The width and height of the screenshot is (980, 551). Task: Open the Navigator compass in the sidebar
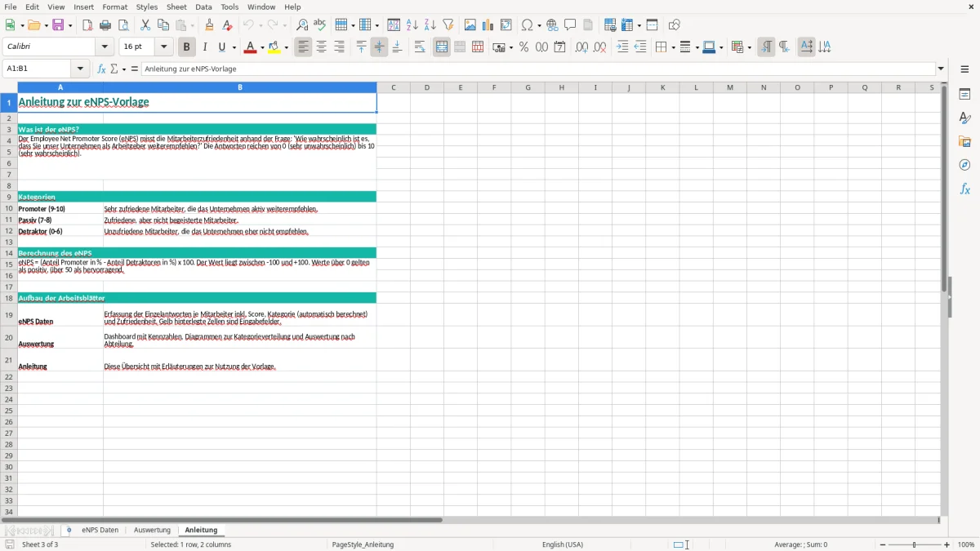pos(964,165)
